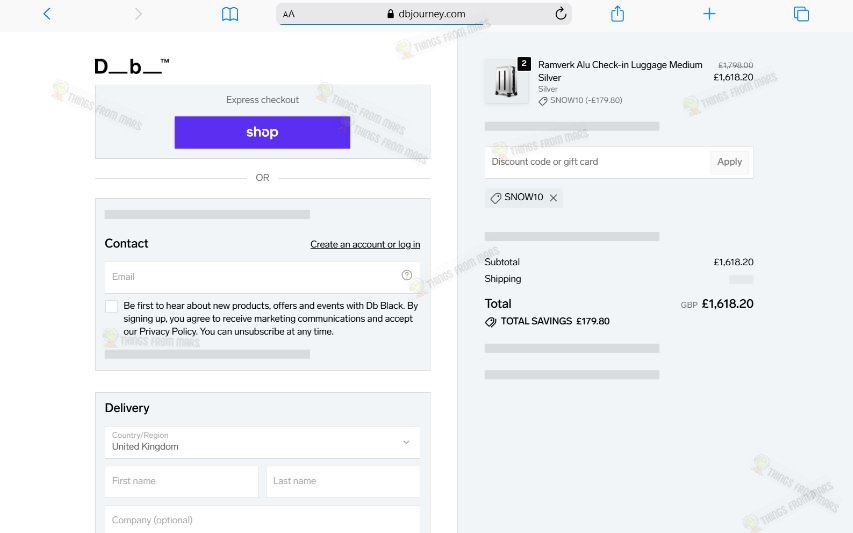Click the SNOW10 applied discount tag
Viewport: 853px width, 533px height.
click(x=523, y=197)
